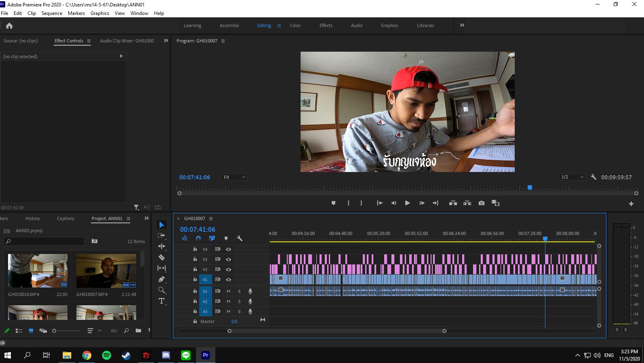Click the project search field
644x363 pixels.
click(x=44, y=241)
